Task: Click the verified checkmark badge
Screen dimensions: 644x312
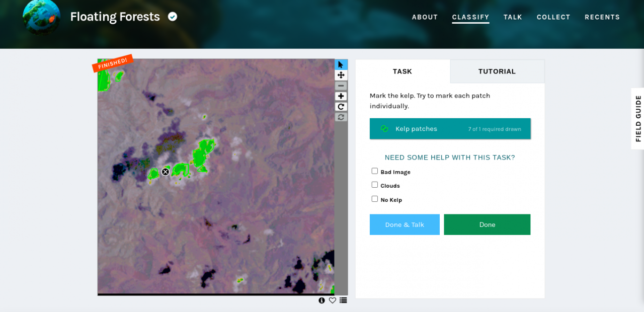Action: pos(173,17)
